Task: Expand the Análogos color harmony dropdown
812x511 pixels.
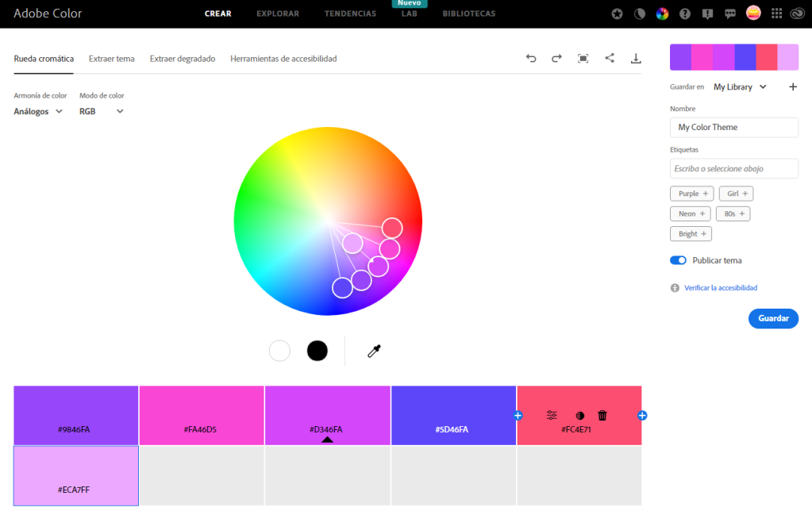Action: pyautogui.click(x=38, y=112)
